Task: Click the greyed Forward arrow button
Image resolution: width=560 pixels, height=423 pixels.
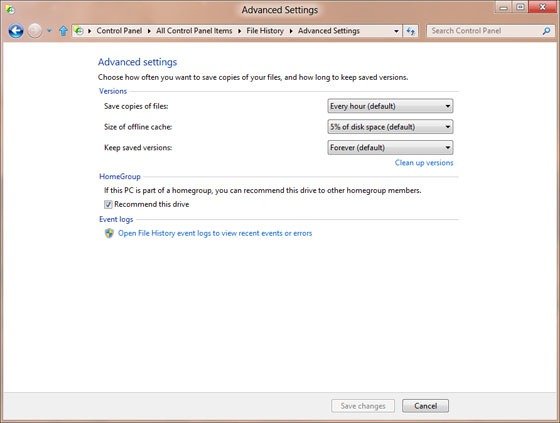Action: click(35, 31)
